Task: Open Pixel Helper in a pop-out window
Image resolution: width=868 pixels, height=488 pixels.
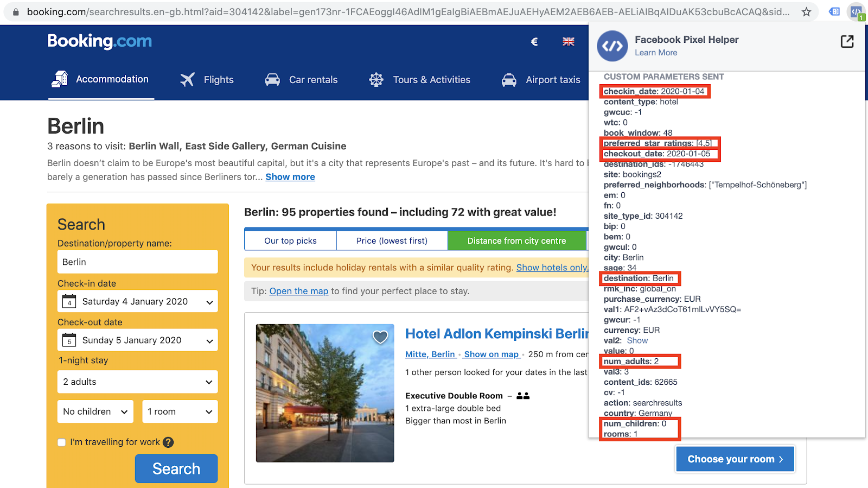Action: coord(847,41)
